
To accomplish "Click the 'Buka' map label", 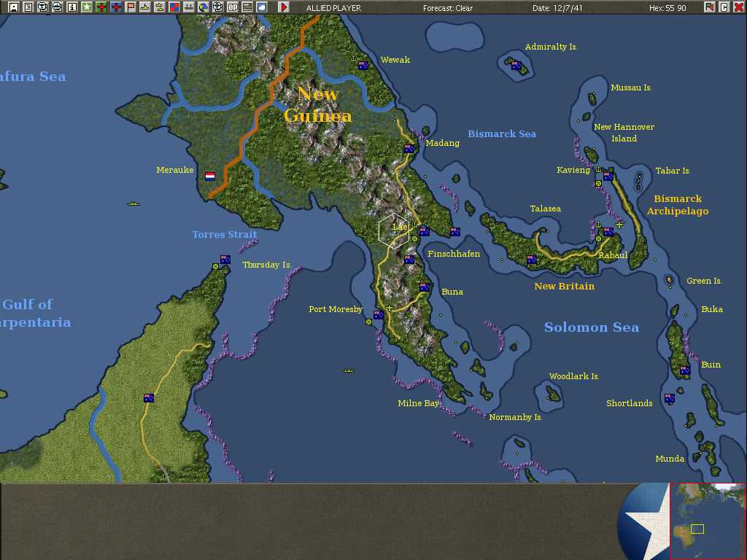I will pos(712,309).
